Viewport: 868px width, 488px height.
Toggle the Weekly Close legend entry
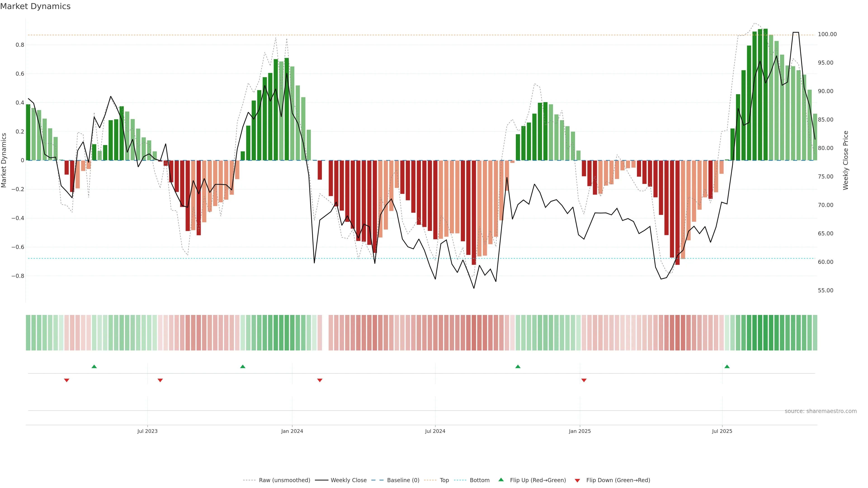(348, 480)
